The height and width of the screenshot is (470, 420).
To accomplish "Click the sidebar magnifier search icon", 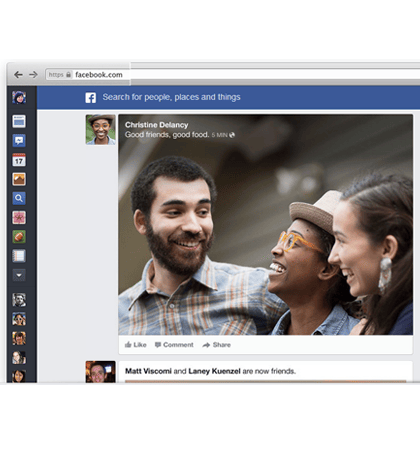I will [x=19, y=198].
